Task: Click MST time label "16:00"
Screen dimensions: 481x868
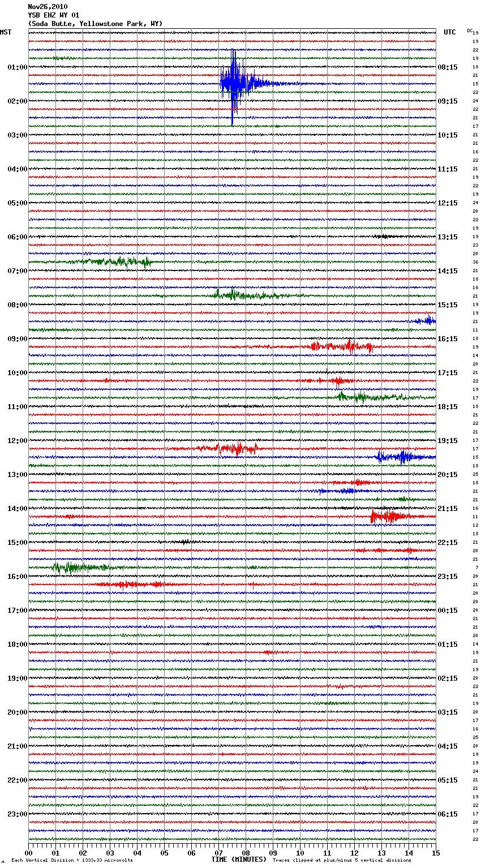Action: coord(17,577)
